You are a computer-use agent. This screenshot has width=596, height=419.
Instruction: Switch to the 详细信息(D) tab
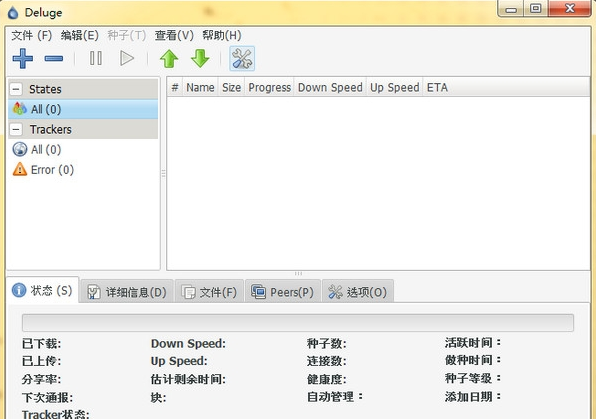tap(127, 292)
